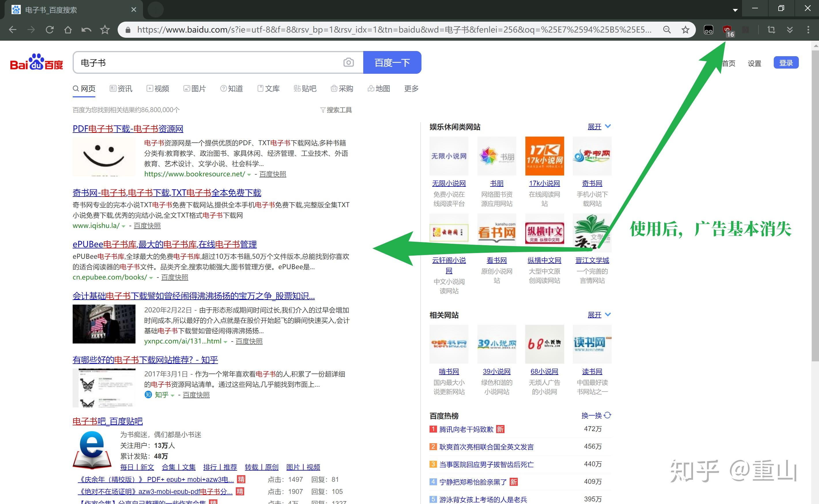
Task: Click the browser back arrow
Action: coord(12,30)
